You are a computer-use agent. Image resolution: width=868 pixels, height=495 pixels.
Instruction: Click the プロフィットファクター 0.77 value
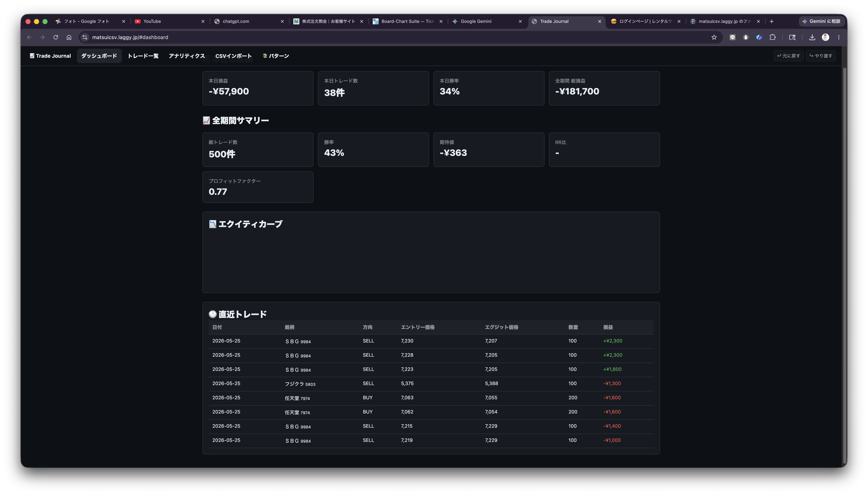(218, 192)
